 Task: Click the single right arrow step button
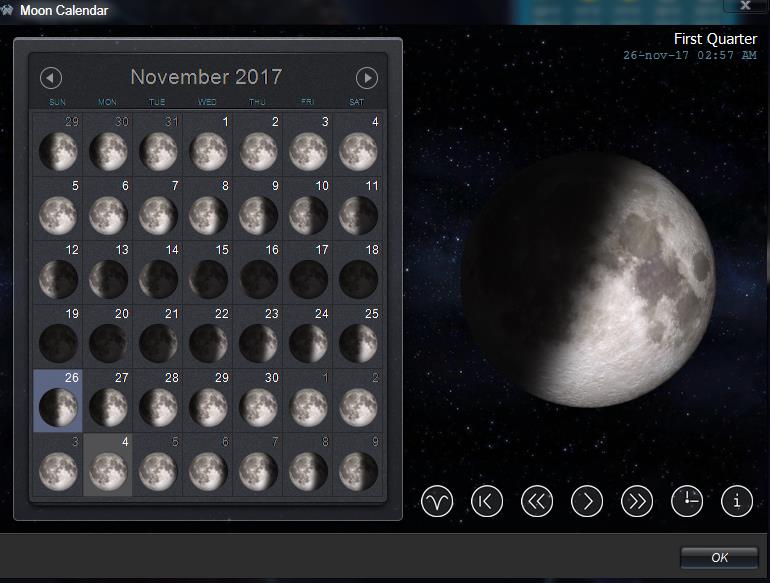[x=587, y=501]
